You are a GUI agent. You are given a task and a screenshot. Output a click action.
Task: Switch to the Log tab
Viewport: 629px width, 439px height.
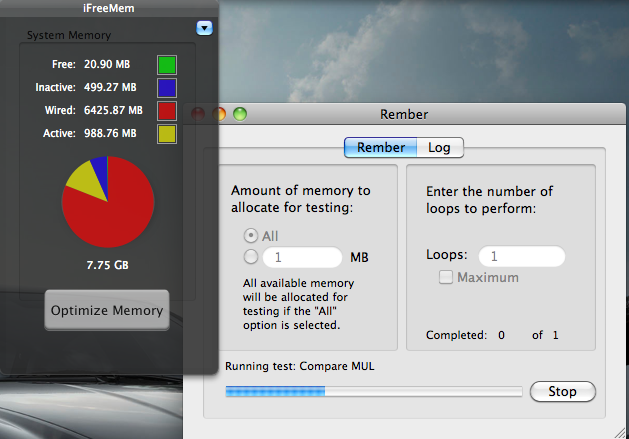[440, 147]
